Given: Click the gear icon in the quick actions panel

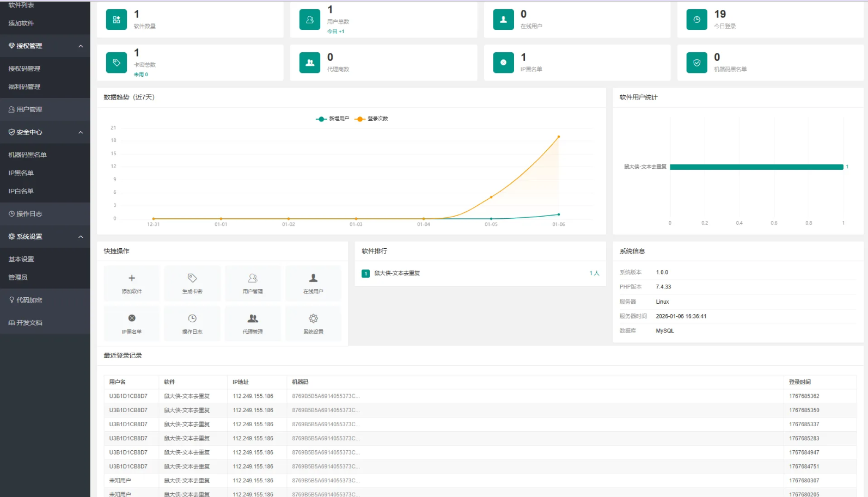Looking at the screenshot, I should point(313,318).
